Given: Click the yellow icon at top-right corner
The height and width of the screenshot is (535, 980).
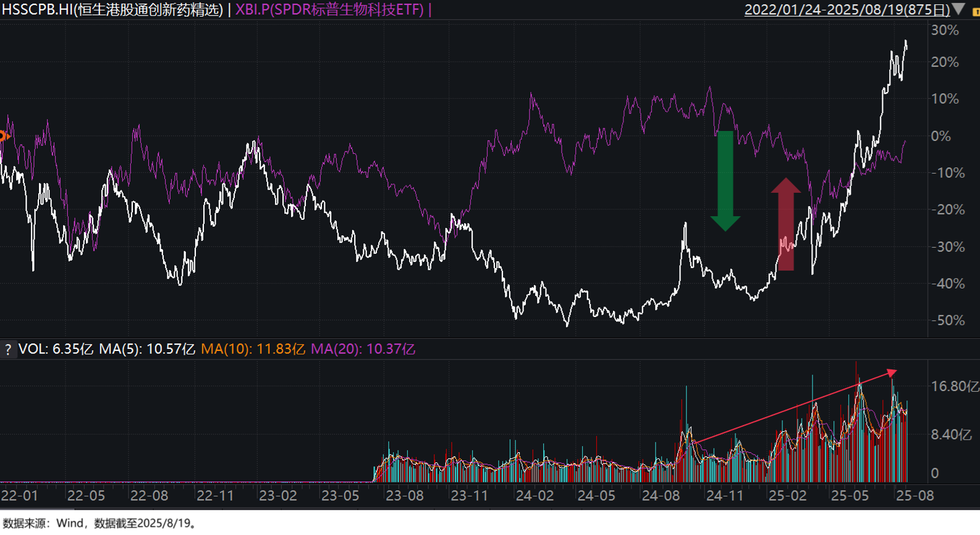Looking at the screenshot, I should tap(976, 11).
